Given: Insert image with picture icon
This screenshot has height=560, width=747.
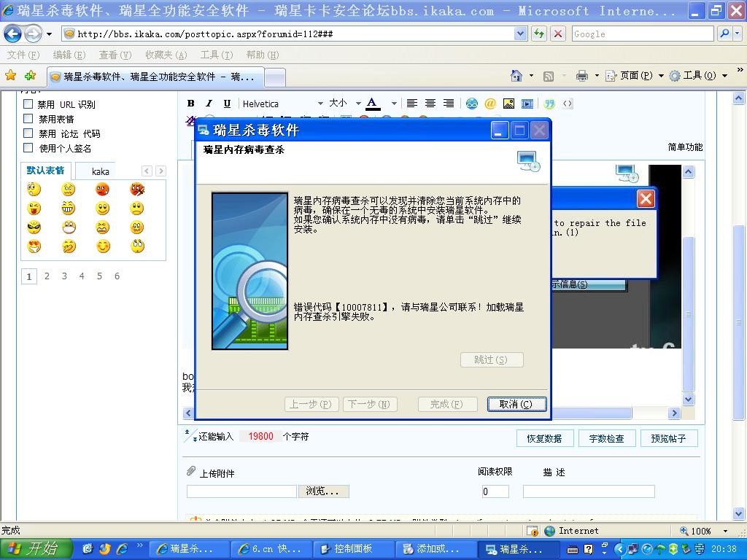Looking at the screenshot, I should pyautogui.click(x=508, y=104).
